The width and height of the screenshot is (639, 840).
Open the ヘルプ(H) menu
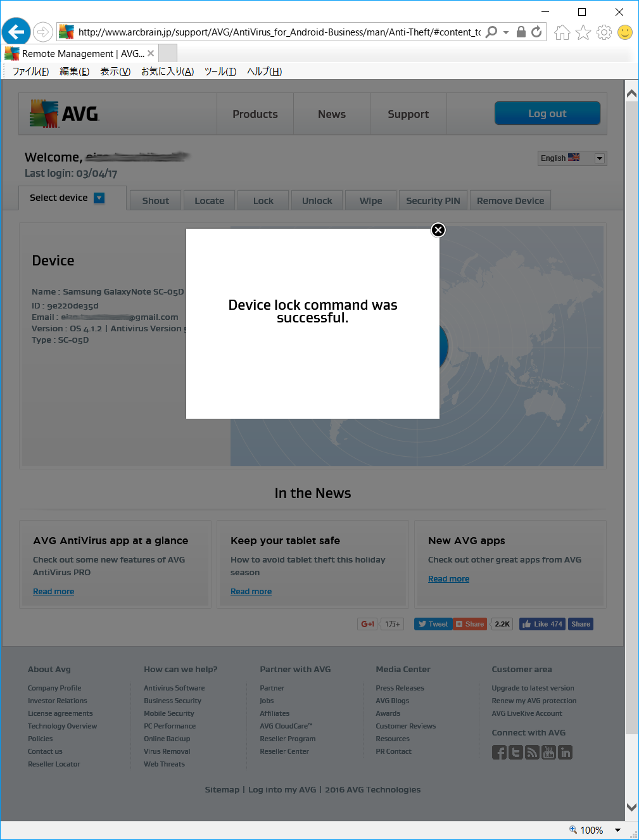tap(265, 72)
